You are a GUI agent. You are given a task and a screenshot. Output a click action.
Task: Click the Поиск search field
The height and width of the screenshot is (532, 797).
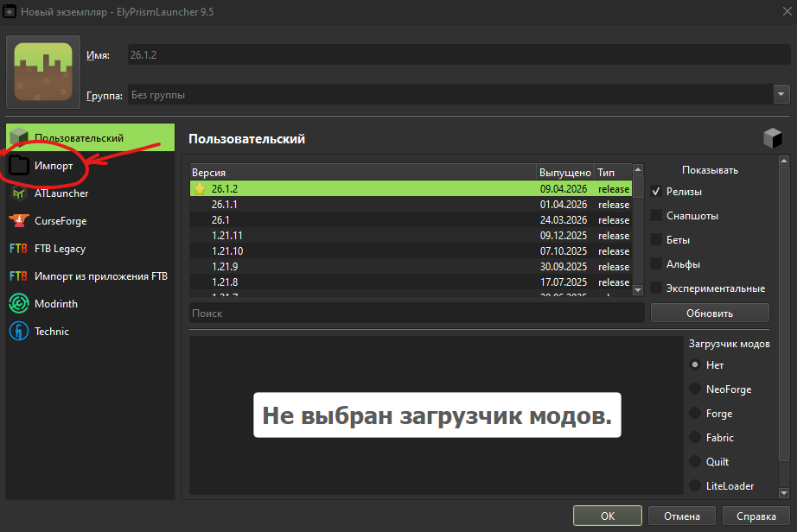click(x=417, y=313)
